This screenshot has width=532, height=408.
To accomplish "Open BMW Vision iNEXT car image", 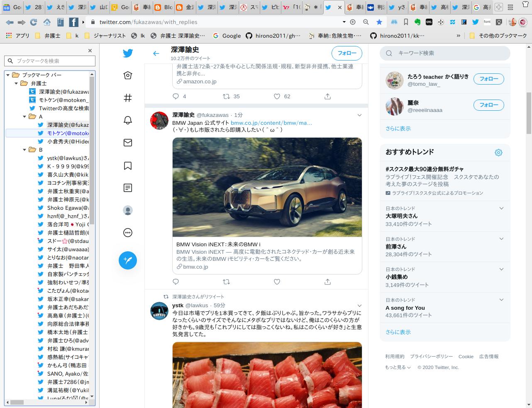I will click(x=267, y=187).
